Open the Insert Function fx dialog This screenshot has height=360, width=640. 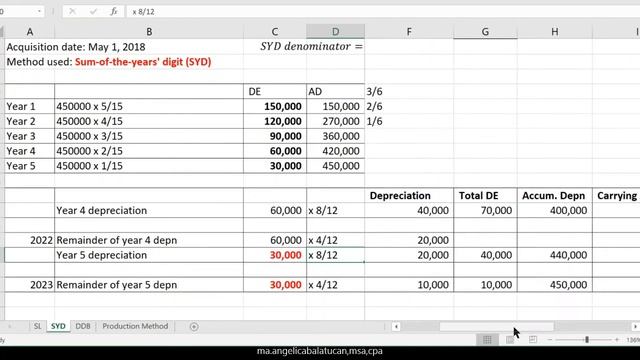(114, 11)
